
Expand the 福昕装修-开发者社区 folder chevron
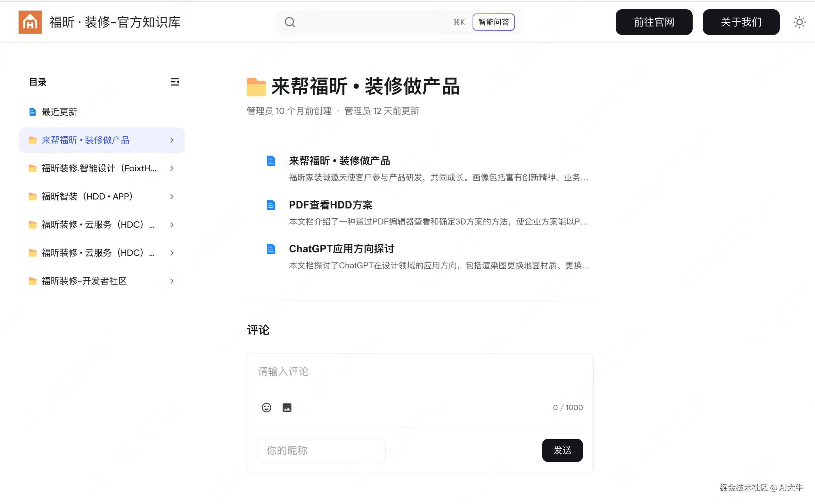pyautogui.click(x=172, y=281)
